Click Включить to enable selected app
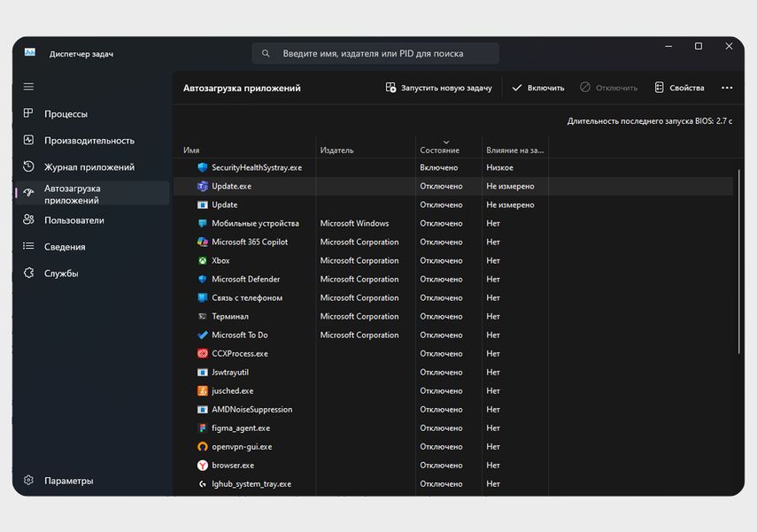This screenshot has width=757, height=532. pyautogui.click(x=537, y=88)
